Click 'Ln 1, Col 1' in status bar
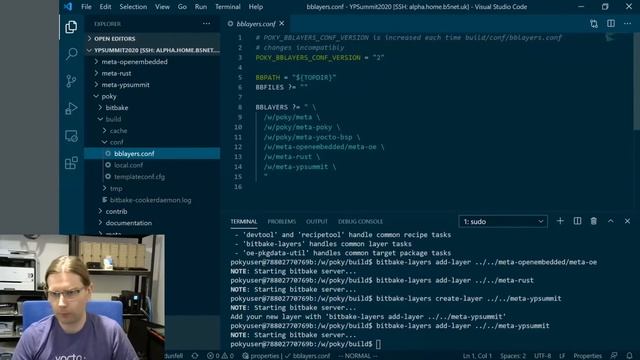Screen dimensions: 640x360 477,356
